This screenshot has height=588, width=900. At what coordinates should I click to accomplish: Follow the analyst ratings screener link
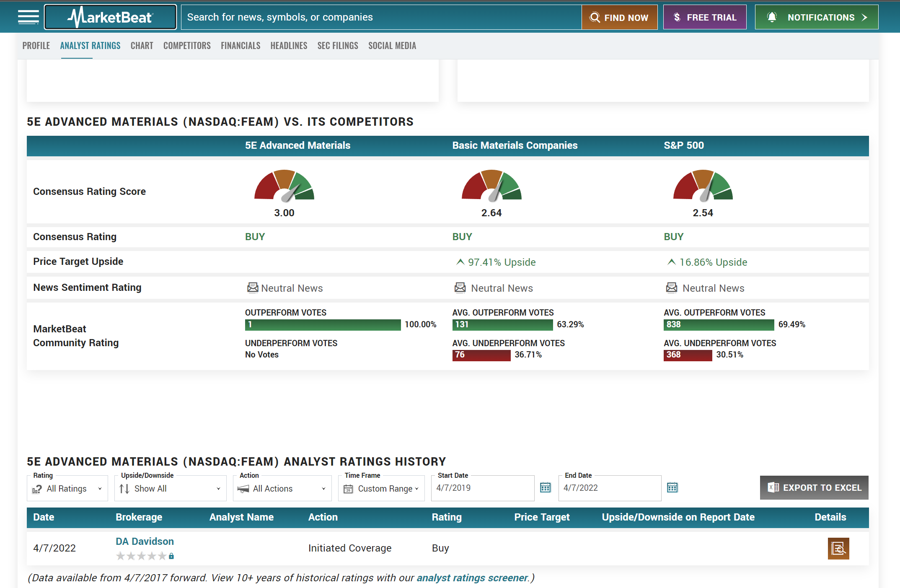[472, 578]
